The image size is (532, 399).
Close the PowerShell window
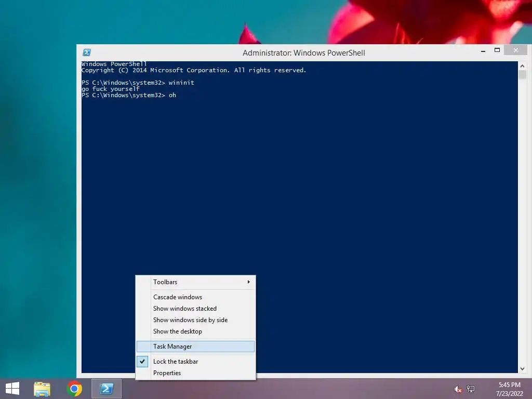(x=516, y=50)
